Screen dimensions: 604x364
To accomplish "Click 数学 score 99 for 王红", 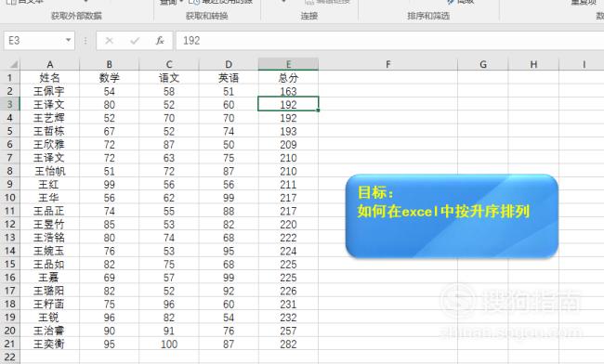I will pos(110,184).
